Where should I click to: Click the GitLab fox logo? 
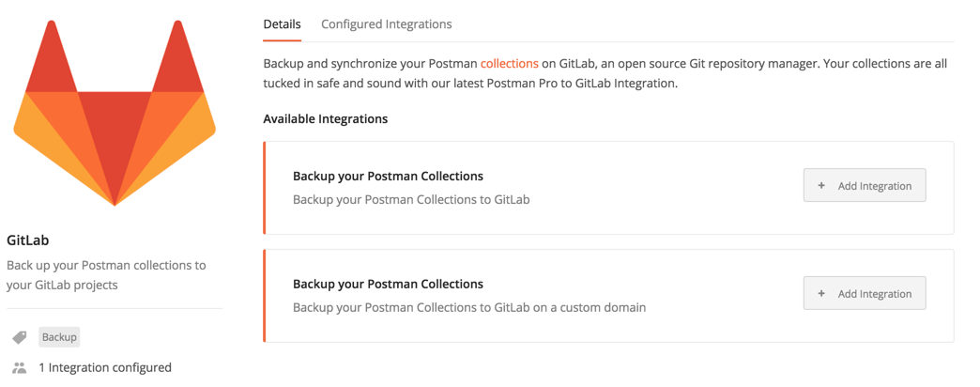click(x=115, y=113)
